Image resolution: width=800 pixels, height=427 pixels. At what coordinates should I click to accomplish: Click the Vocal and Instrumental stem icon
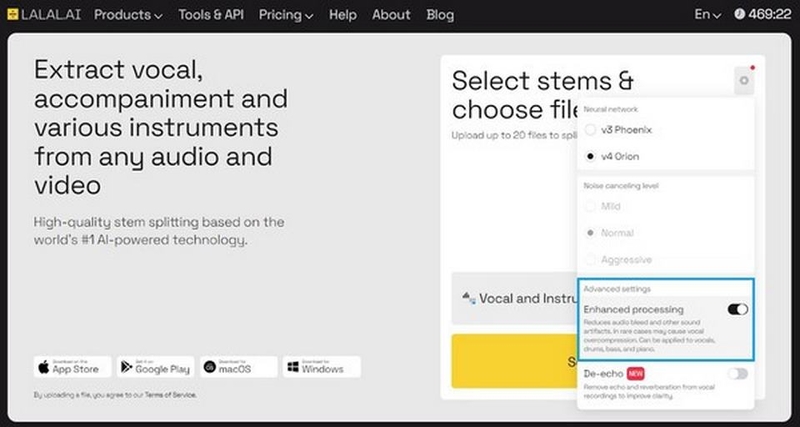tap(468, 298)
